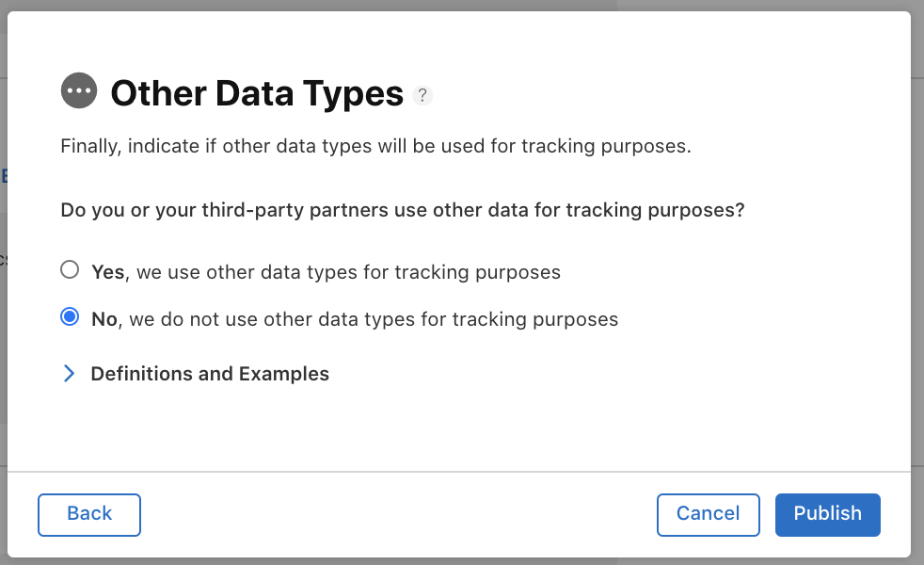Click the third-party partners question text

point(403,210)
